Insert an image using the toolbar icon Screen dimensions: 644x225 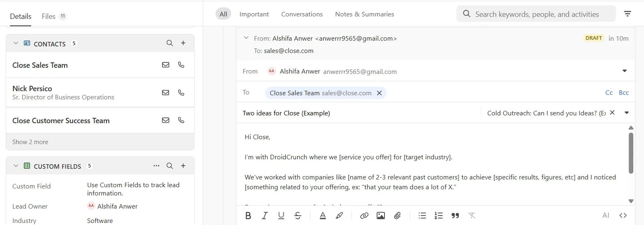(x=381, y=216)
